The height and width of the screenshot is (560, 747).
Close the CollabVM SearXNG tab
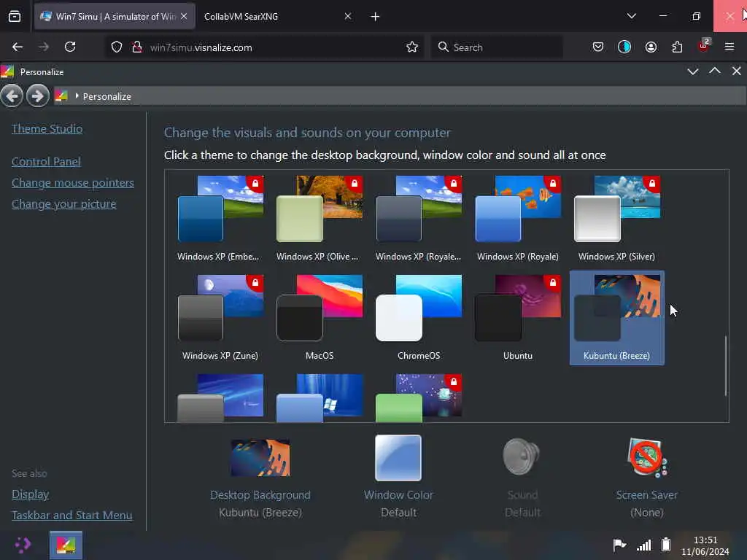coord(348,16)
